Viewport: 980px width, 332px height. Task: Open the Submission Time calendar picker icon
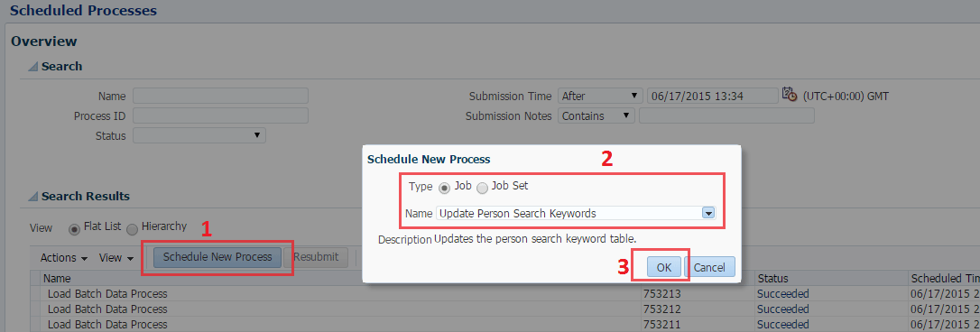pyautogui.click(x=790, y=95)
